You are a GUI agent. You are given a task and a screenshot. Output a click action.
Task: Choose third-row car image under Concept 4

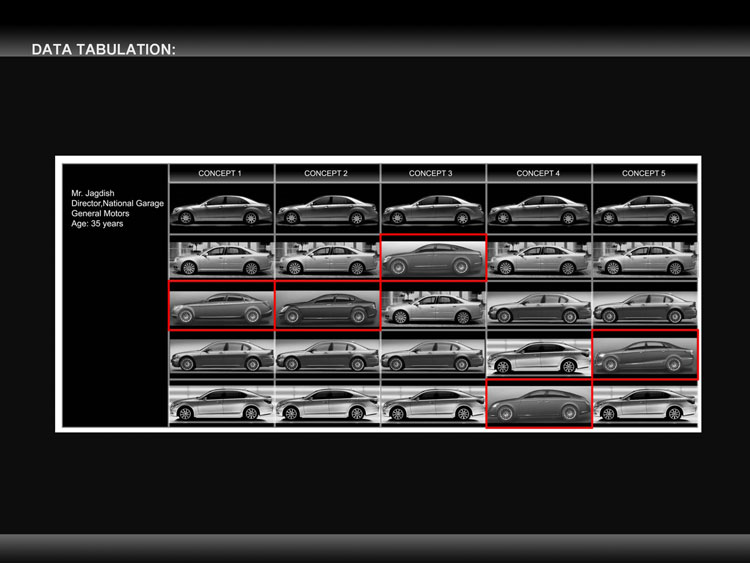(539, 307)
